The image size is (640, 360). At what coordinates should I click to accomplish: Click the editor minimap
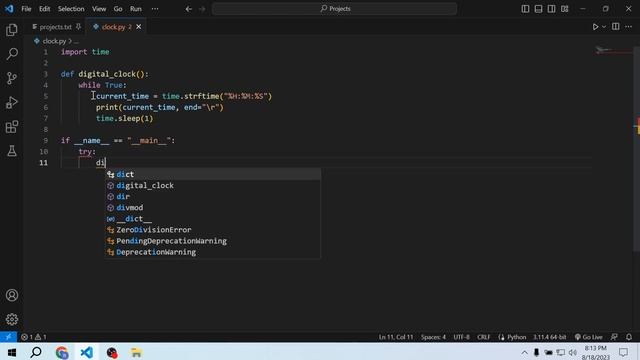(612, 51)
